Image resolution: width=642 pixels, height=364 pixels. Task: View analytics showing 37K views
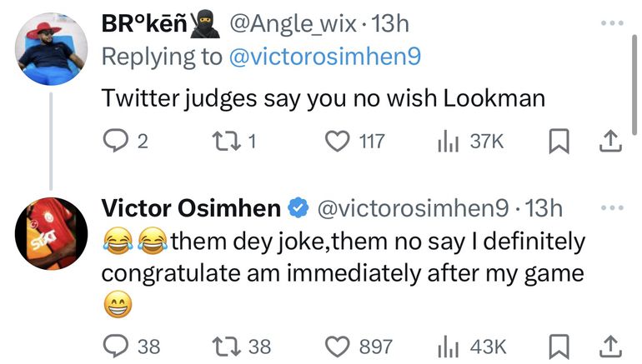click(447, 142)
